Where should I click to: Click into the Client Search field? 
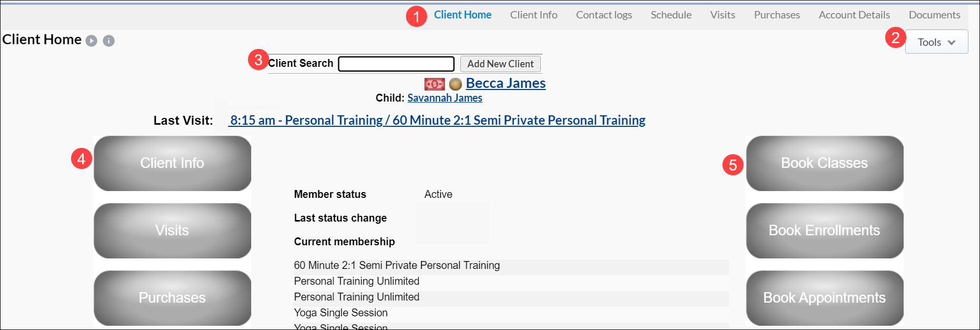point(396,64)
